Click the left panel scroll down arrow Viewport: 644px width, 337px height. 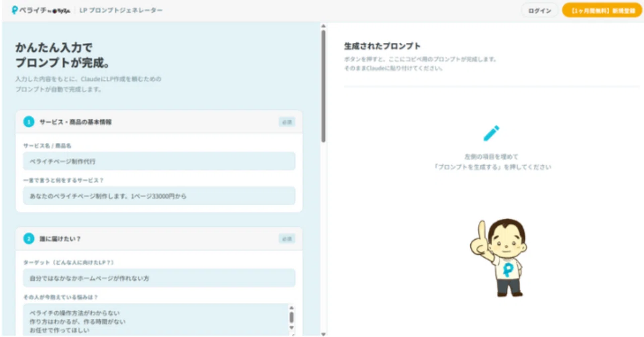point(323,333)
